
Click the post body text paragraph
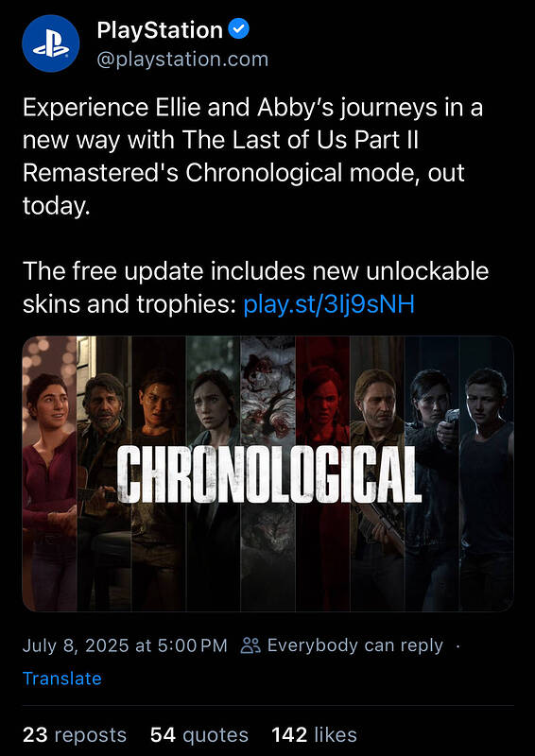pos(255,206)
